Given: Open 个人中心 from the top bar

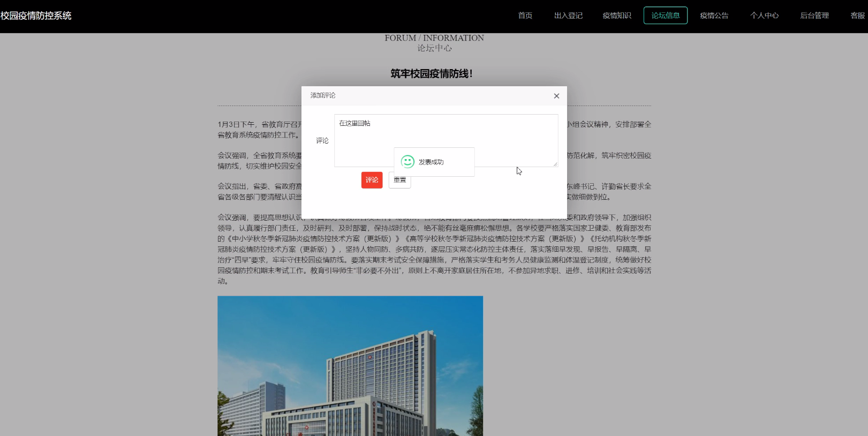Looking at the screenshot, I should coord(764,16).
